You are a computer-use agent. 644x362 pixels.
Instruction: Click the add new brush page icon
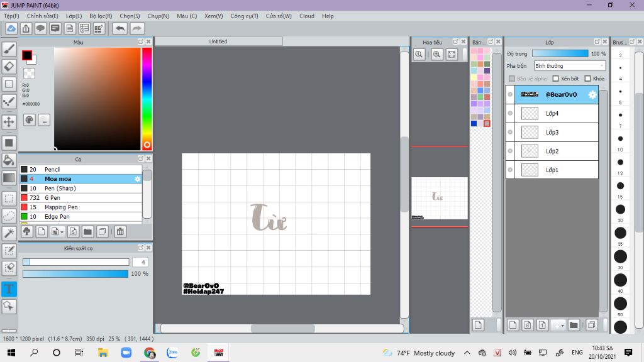click(42, 232)
